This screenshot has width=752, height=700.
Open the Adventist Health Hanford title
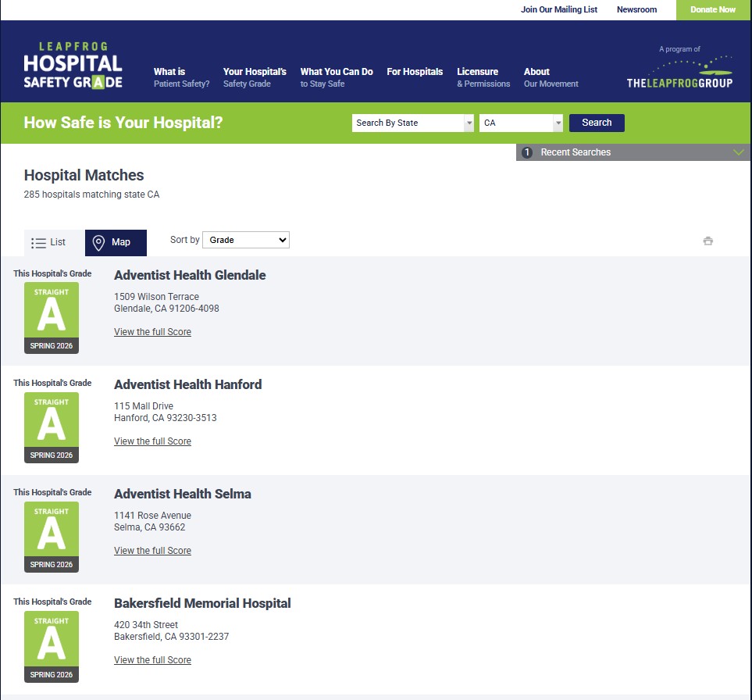188,384
